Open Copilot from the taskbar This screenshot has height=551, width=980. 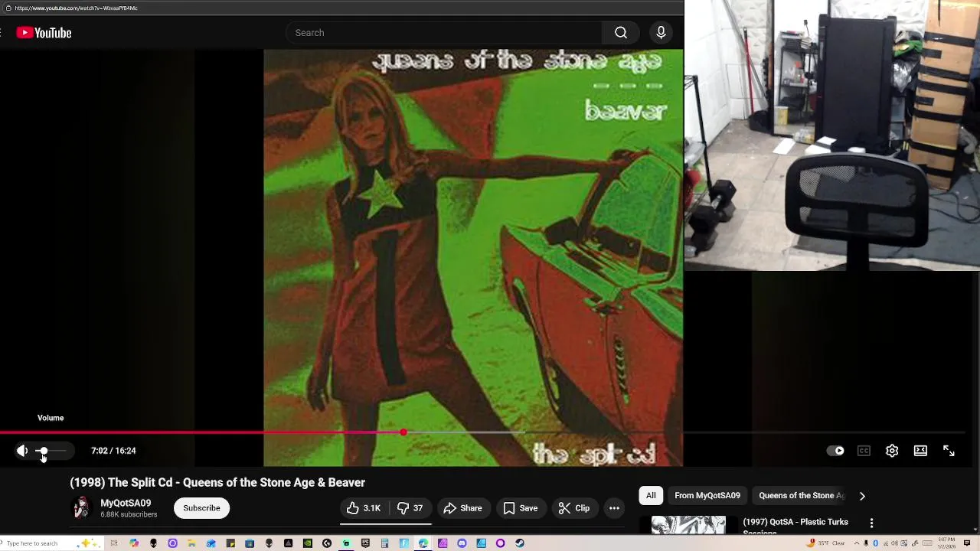tap(134, 543)
